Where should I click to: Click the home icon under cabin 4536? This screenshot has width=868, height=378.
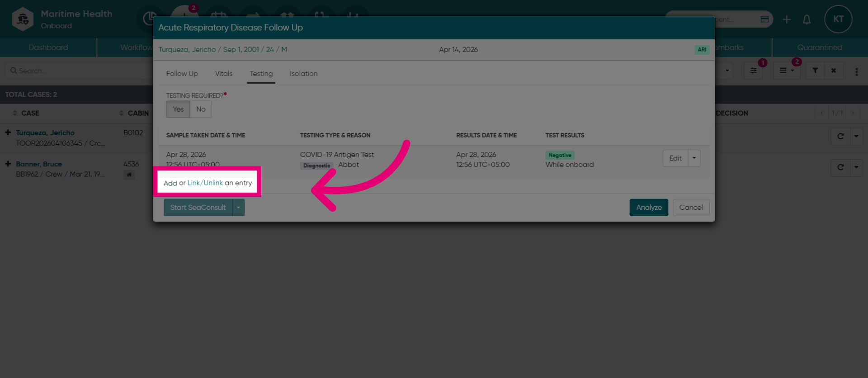(x=129, y=175)
